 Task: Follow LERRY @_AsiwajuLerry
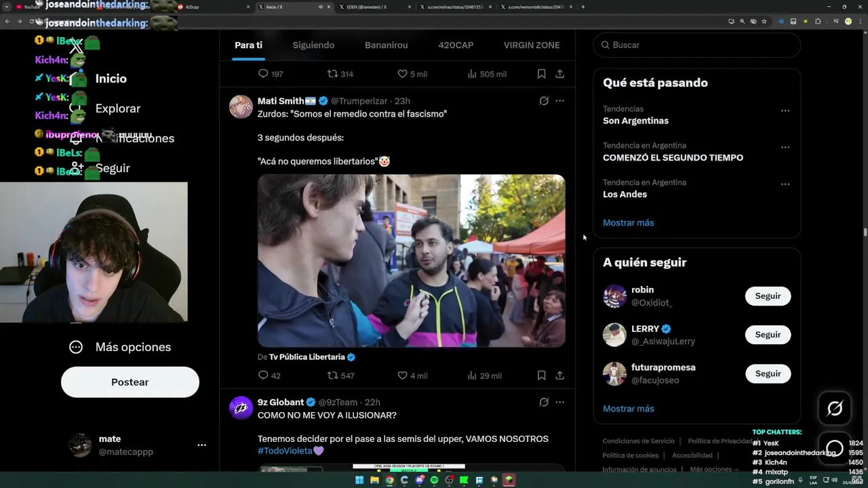click(768, 335)
